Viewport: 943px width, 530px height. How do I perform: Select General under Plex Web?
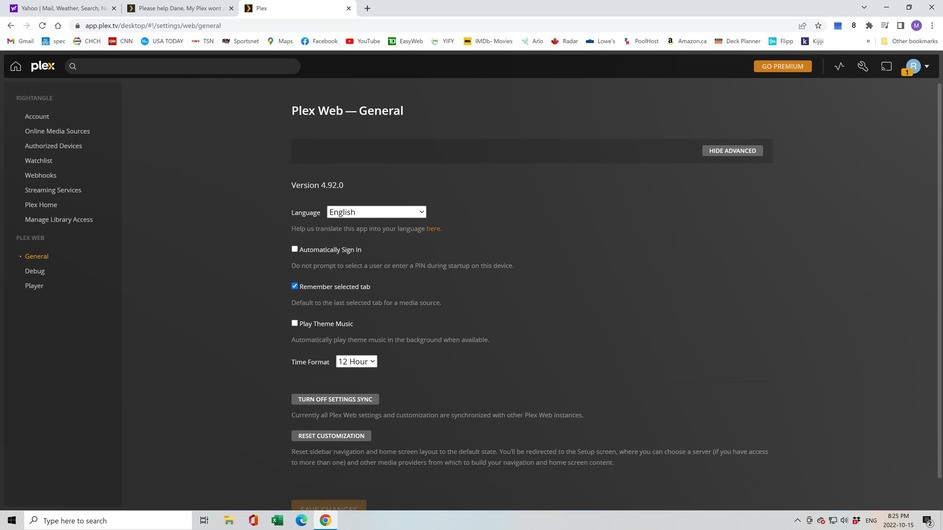[37, 256]
